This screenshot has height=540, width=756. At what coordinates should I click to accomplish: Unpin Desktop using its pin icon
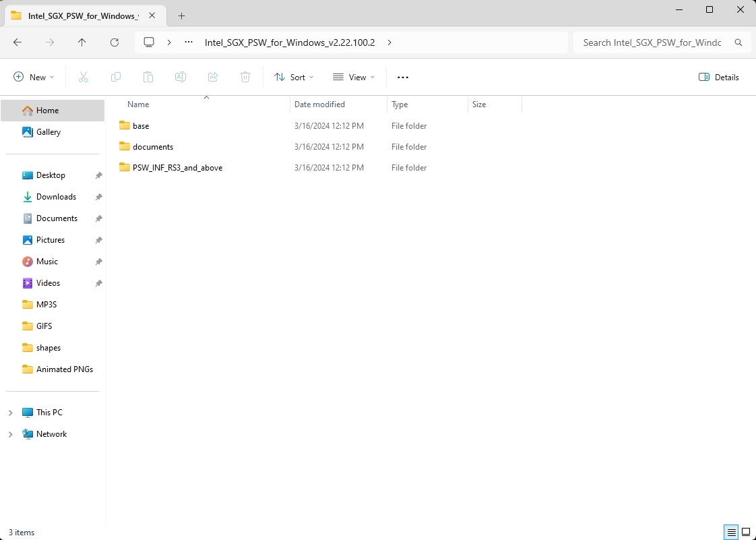tap(98, 176)
